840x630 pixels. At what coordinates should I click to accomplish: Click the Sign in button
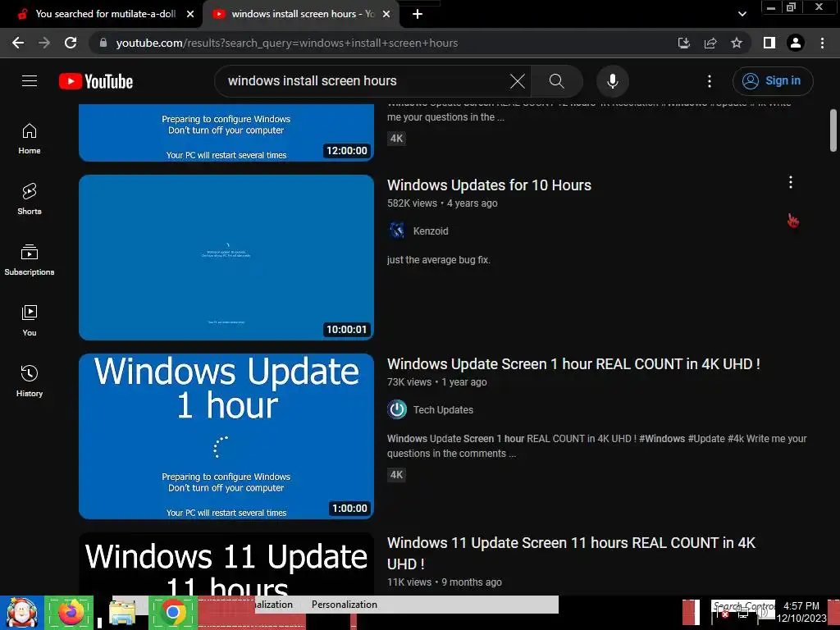coord(773,81)
